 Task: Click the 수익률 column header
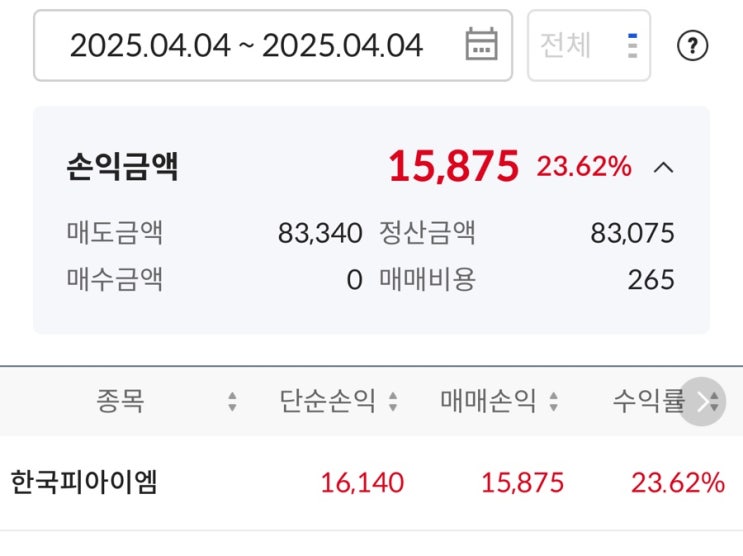[x=648, y=402]
